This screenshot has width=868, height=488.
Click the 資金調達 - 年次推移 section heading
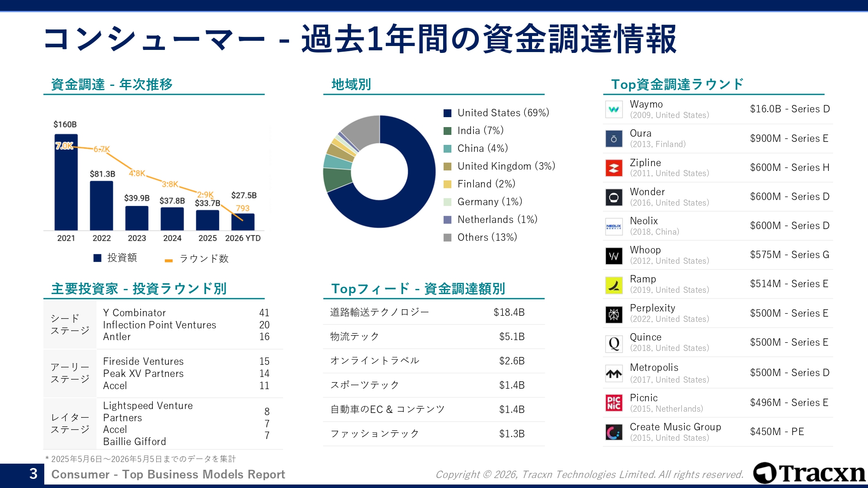[112, 84]
